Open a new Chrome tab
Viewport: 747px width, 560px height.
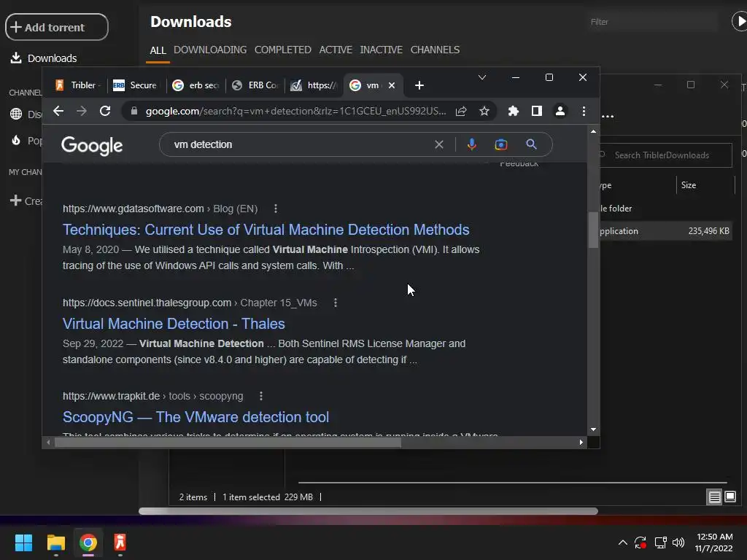coord(419,85)
